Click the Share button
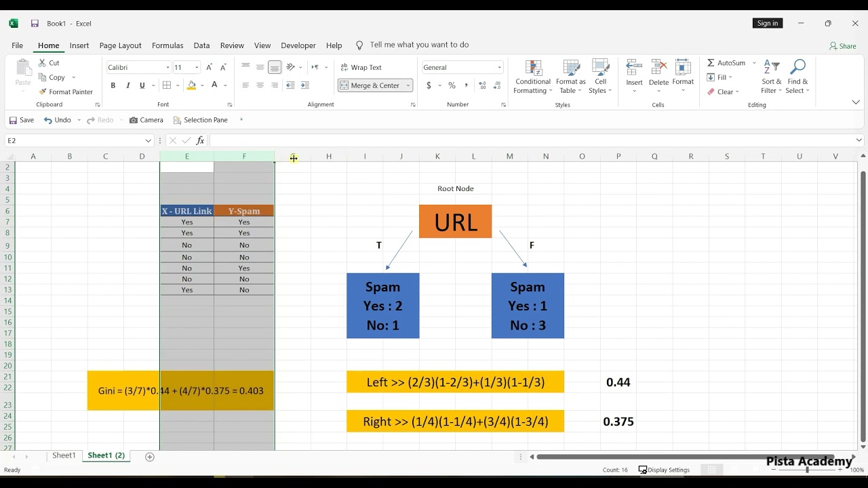The width and height of the screenshot is (868, 488). (843, 46)
